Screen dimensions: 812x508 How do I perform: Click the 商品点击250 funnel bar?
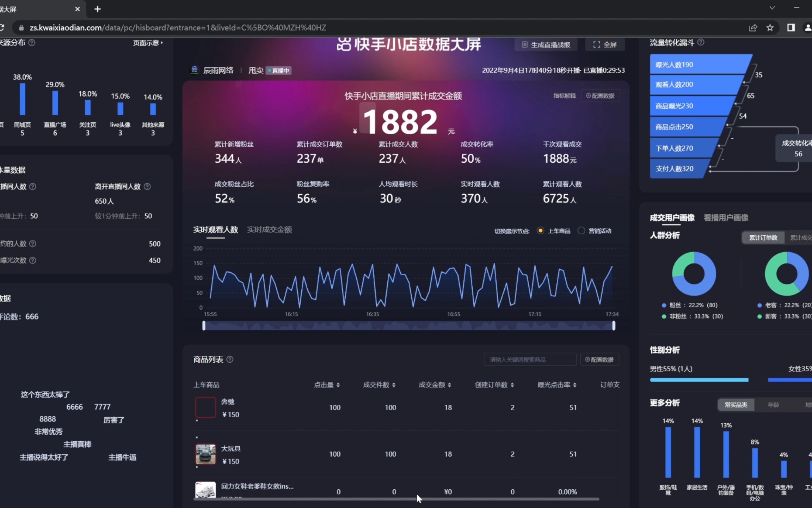(x=689, y=127)
